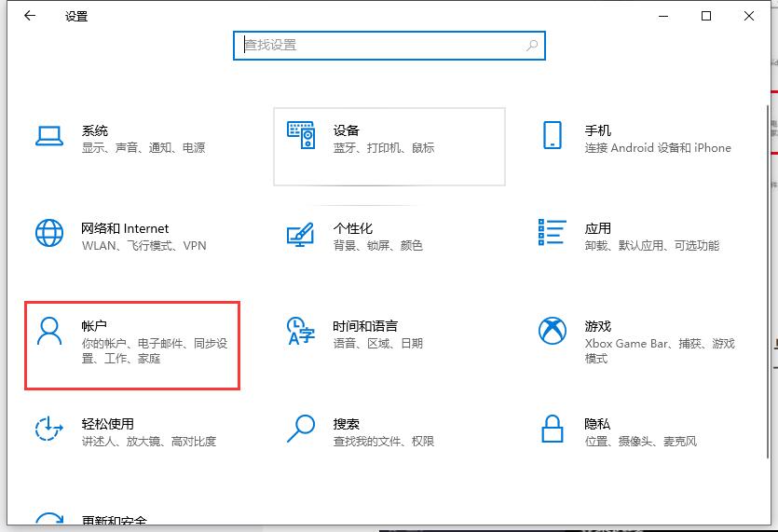Click text 你的帐户、电子邮件、同步设置

pos(155,351)
